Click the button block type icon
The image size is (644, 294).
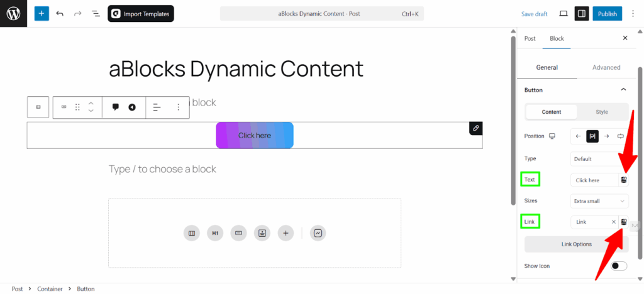click(64, 107)
